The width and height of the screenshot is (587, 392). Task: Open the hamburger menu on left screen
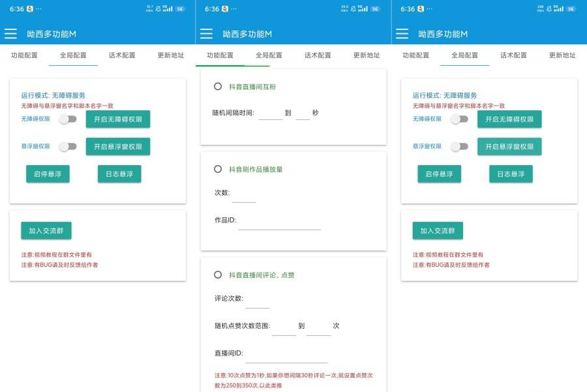coord(10,34)
